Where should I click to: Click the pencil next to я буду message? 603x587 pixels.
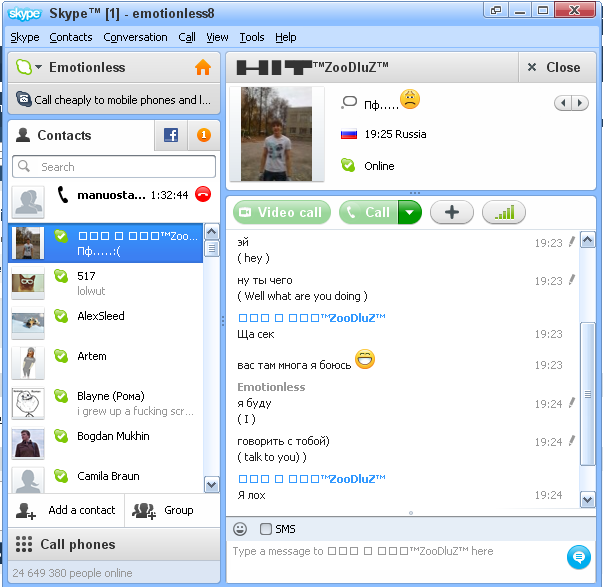(572, 403)
